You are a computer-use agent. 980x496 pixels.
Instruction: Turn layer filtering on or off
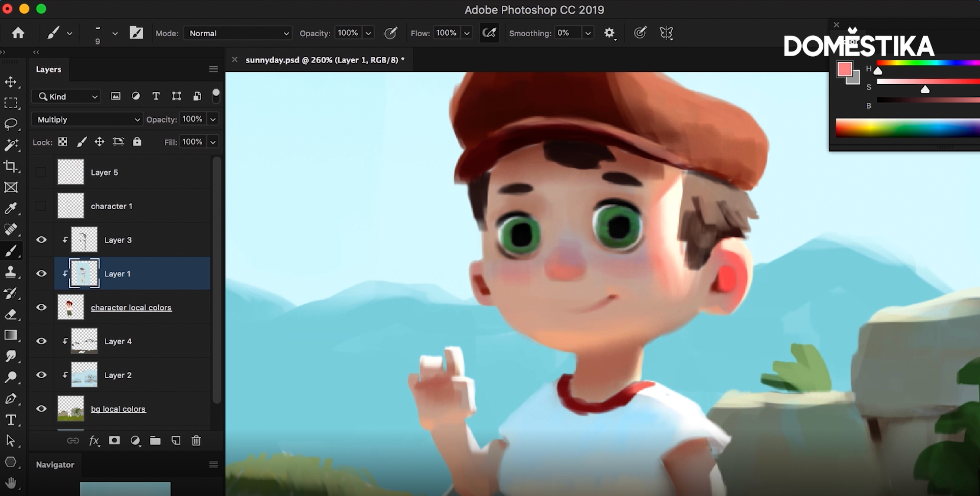tap(216, 96)
